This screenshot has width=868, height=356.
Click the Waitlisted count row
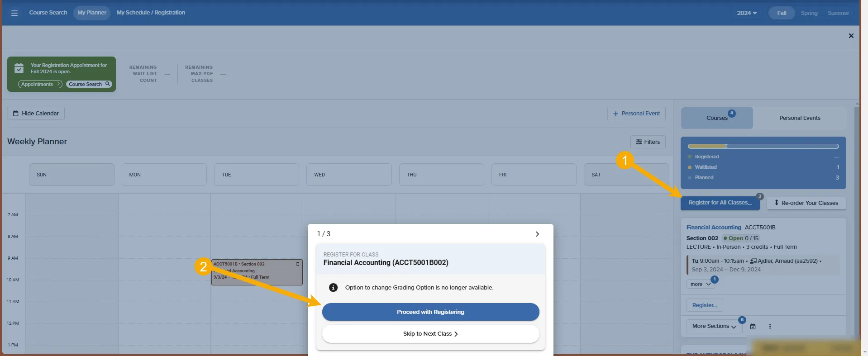[763, 167]
